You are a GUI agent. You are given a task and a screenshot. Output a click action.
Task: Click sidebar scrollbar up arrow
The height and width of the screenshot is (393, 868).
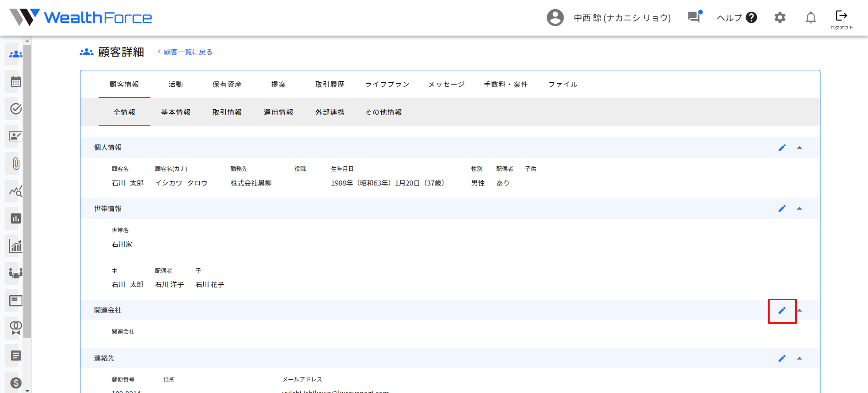point(27,41)
